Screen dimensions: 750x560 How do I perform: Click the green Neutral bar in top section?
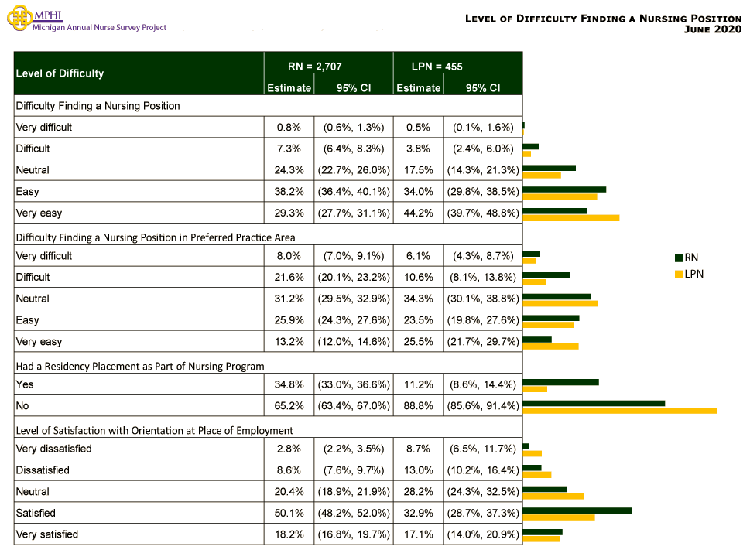tap(550, 166)
